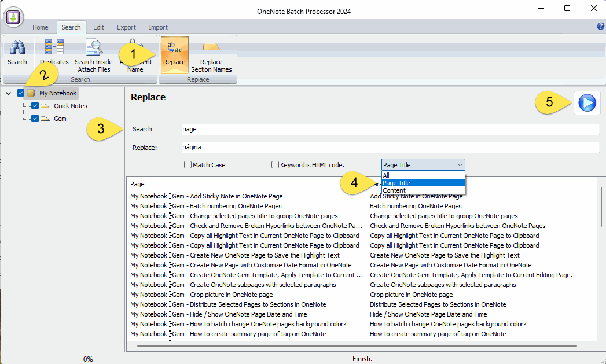Open the help question mark icon

[x=601, y=26]
